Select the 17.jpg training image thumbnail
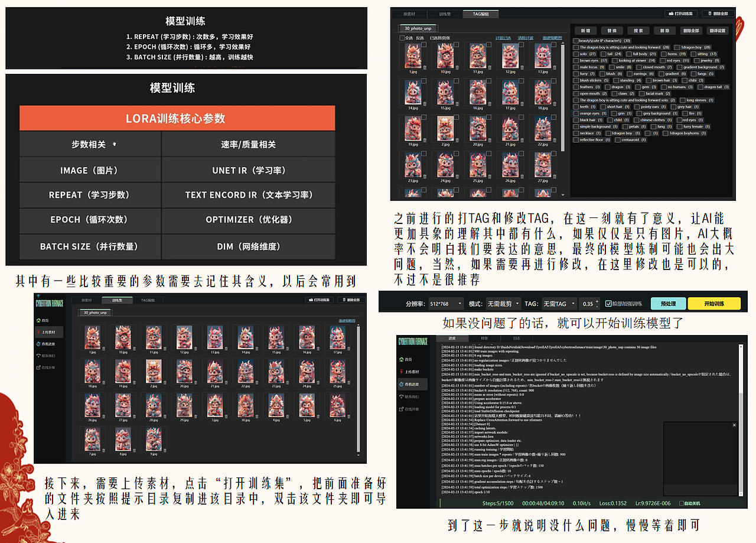 tap(338, 338)
